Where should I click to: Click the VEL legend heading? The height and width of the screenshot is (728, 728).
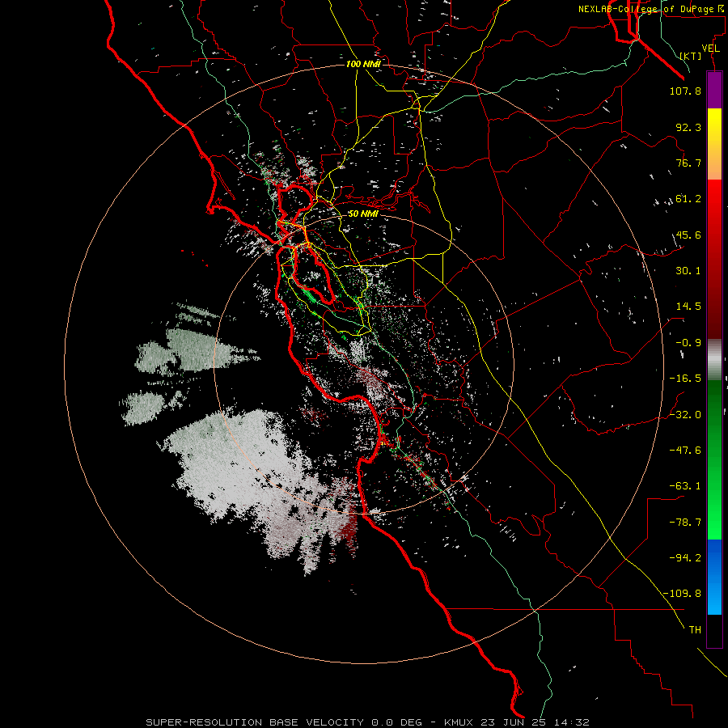click(x=710, y=49)
